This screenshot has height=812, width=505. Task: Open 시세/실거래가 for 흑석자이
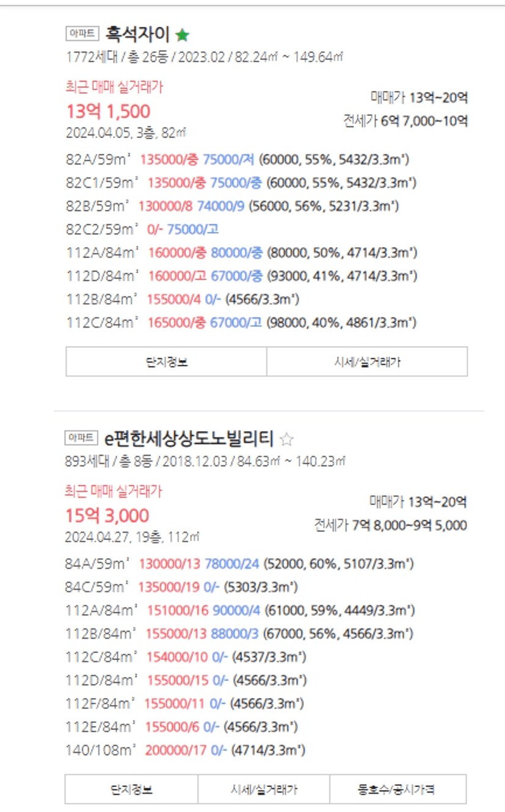coord(367,362)
